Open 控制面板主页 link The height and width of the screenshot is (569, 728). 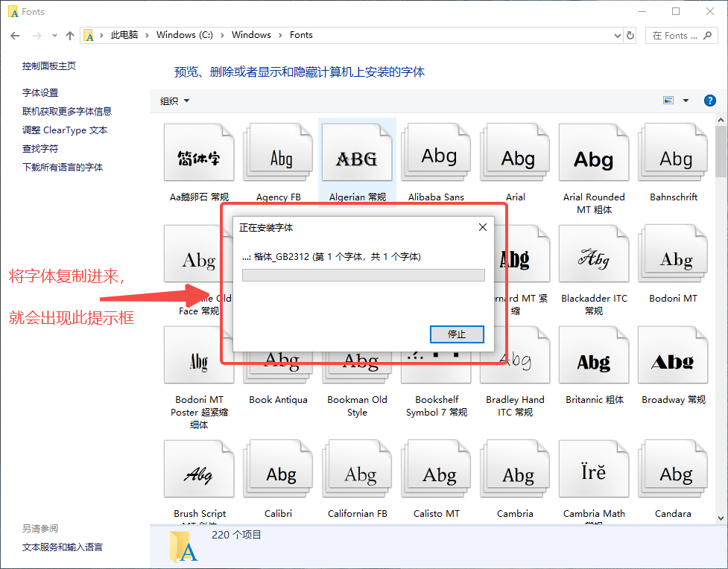(x=49, y=66)
